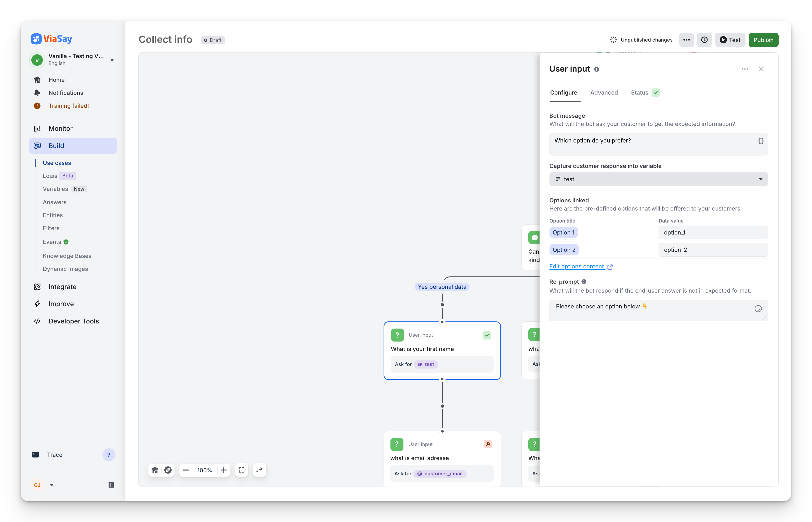Open Use cases in sidebar

[57, 163]
